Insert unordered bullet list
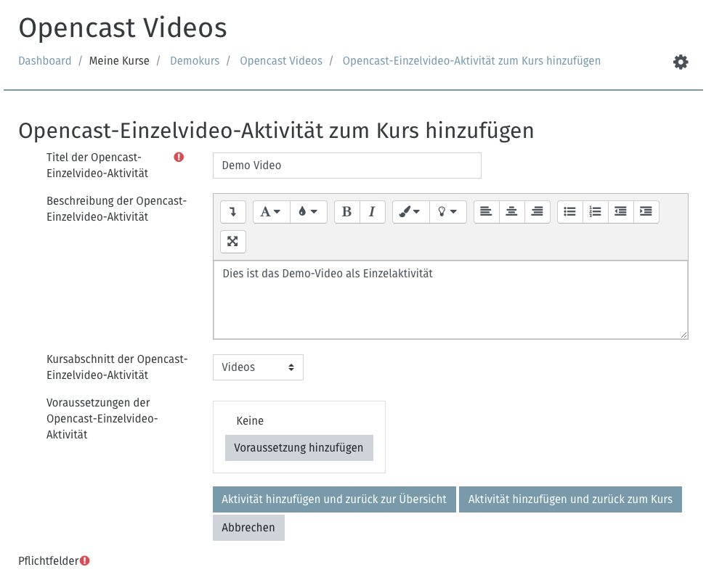Viewport: 706px width, 588px height. pos(570,211)
